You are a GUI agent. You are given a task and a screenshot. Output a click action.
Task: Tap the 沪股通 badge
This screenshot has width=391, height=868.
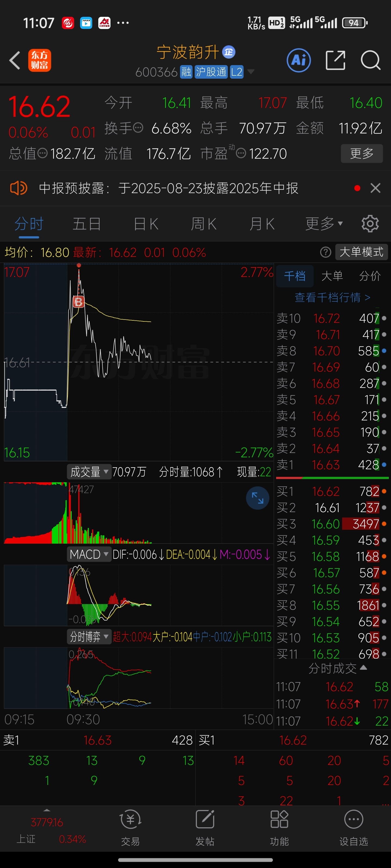pos(211,72)
